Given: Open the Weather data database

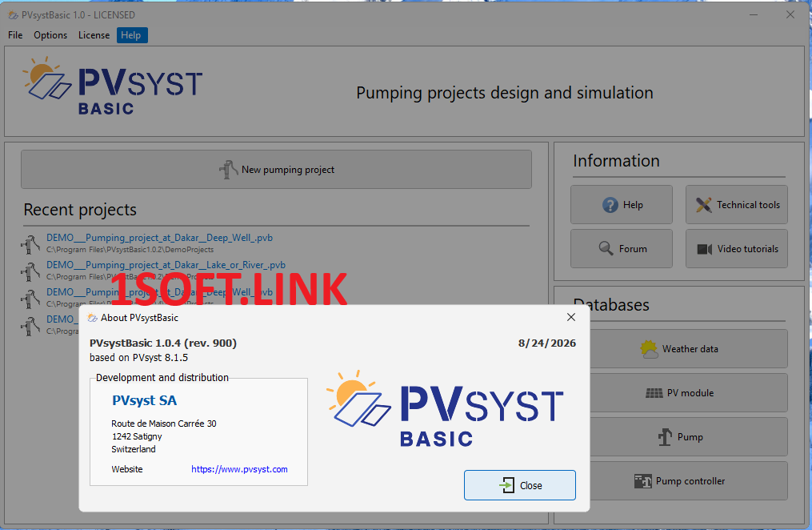Looking at the screenshot, I should pyautogui.click(x=688, y=349).
